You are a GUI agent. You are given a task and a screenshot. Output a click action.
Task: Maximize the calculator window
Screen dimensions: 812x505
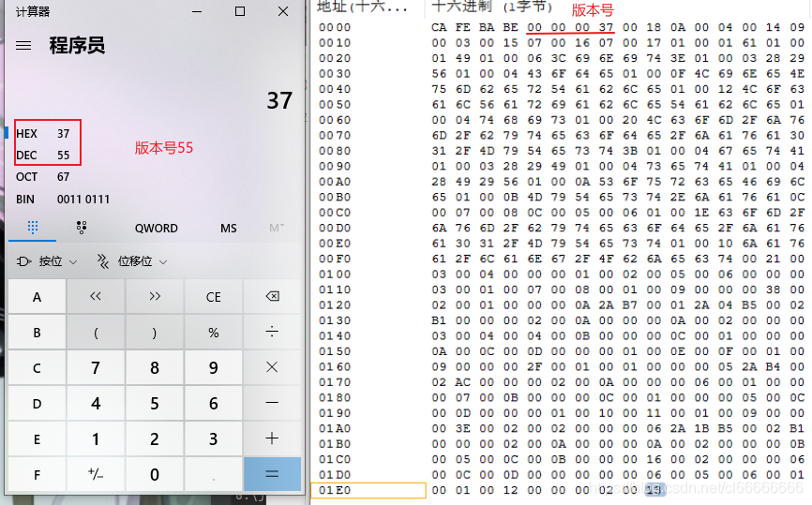coord(240,11)
